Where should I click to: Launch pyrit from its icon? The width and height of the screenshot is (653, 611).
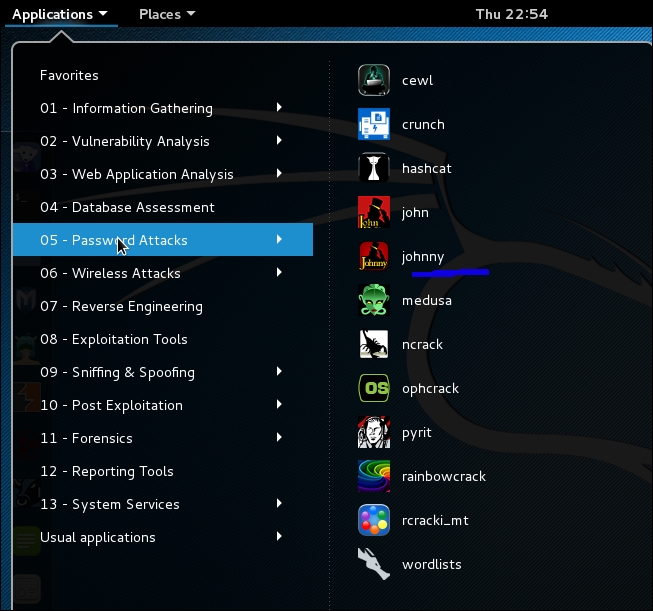374,432
